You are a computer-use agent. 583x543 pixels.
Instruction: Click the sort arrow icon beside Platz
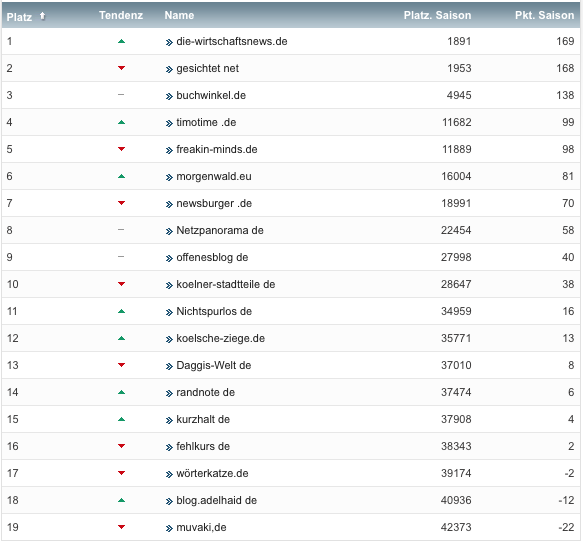pos(42,16)
